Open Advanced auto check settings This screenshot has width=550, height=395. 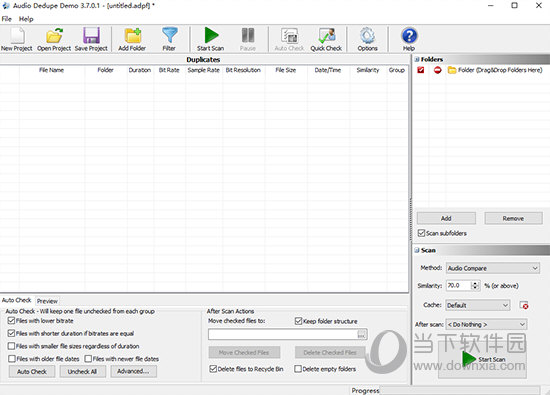(133, 371)
